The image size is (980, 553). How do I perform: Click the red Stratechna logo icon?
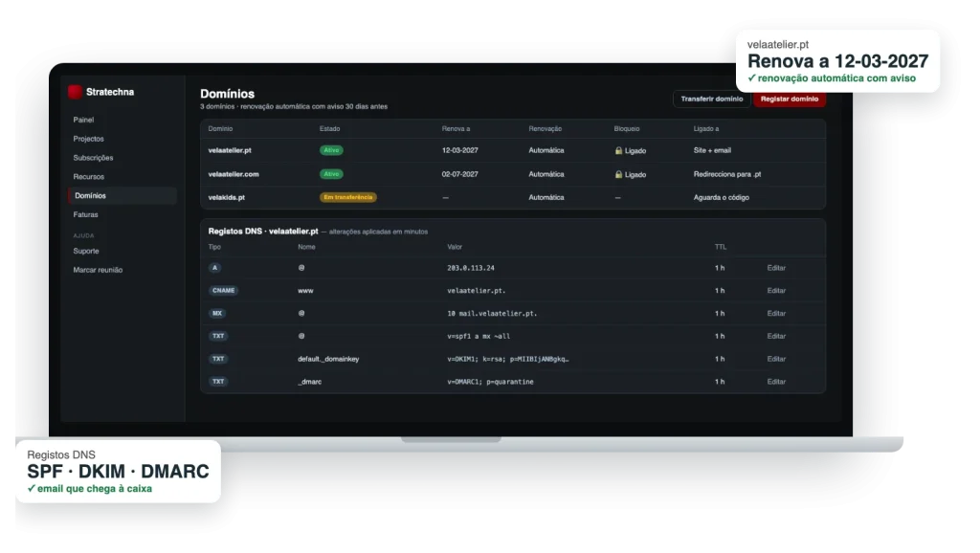pos(75,92)
